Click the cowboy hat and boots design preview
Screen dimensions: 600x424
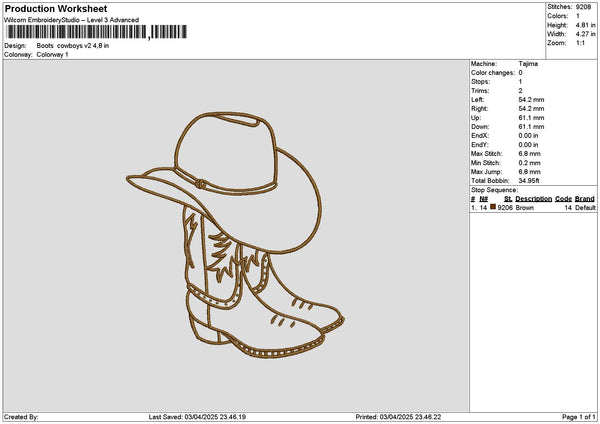tap(235, 235)
